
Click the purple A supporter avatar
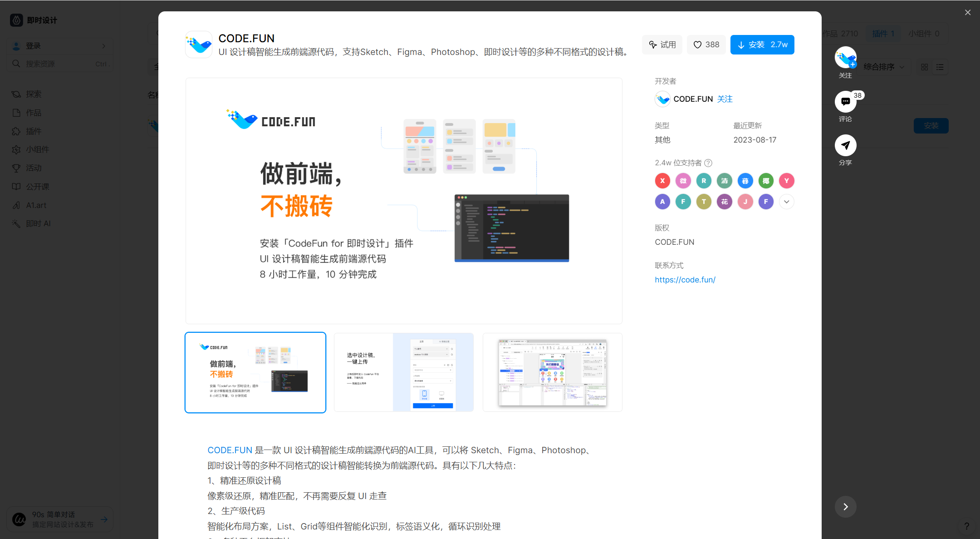(x=662, y=202)
